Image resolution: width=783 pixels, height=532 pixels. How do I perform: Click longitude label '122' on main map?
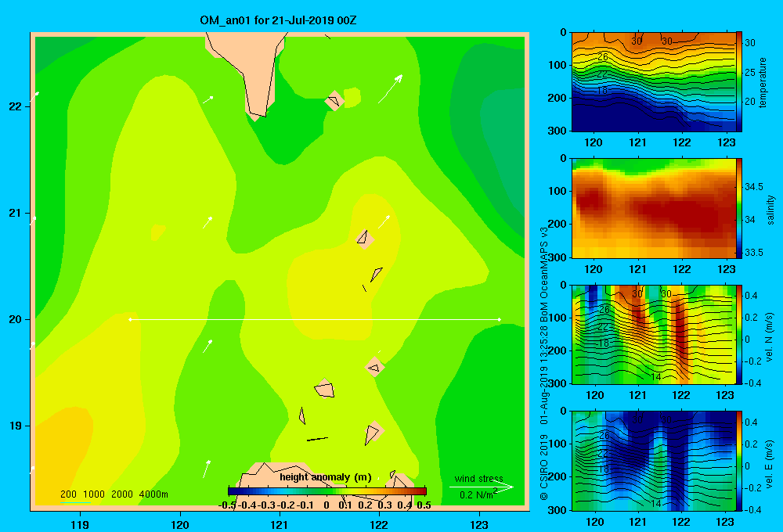click(x=379, y=524)
